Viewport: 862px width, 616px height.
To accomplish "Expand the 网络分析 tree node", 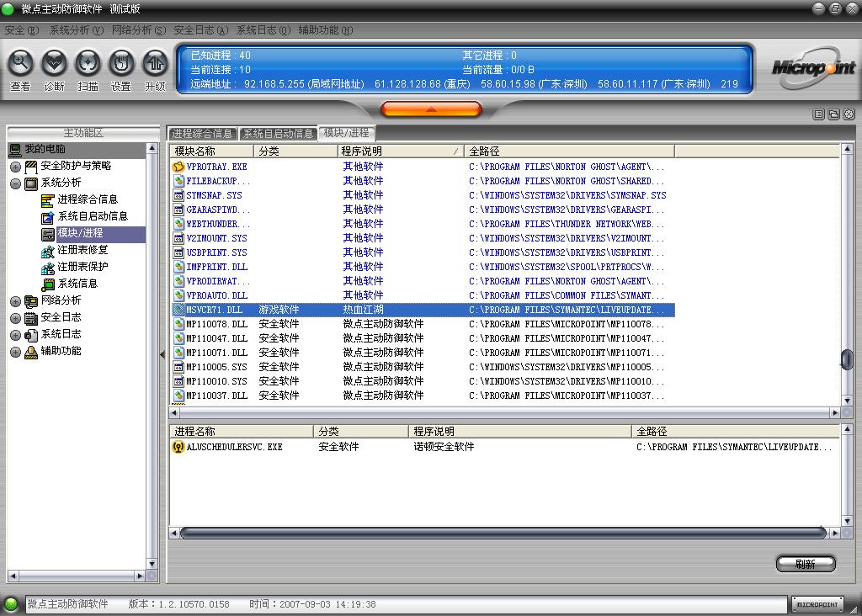I will (x=15, y=301).
